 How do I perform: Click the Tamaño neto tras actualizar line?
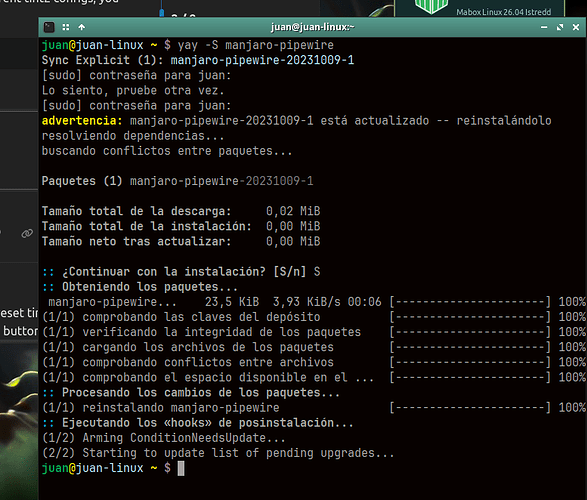tap(181, 241)
